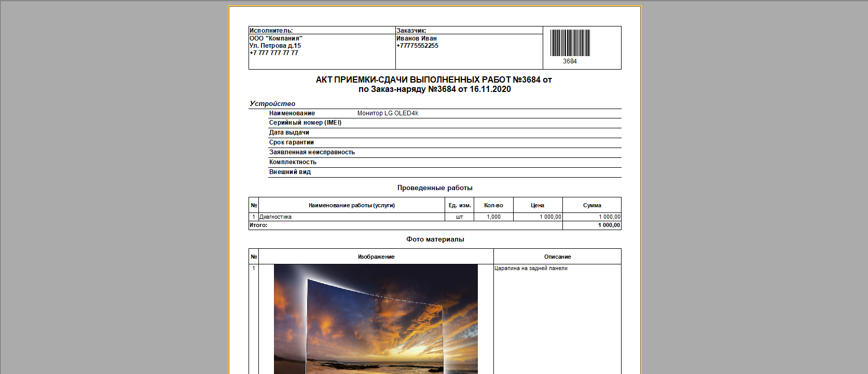Click the value 'Монитор LG OLED4k'
Screen dimensions: 868x374
pos(388,113)
